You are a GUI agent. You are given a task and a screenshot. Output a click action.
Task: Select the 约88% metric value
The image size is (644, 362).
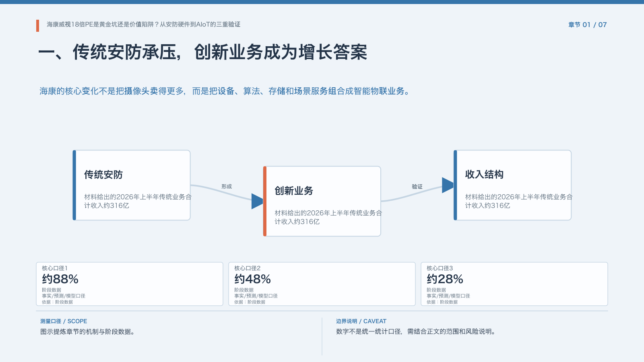(x=60, y=279)
